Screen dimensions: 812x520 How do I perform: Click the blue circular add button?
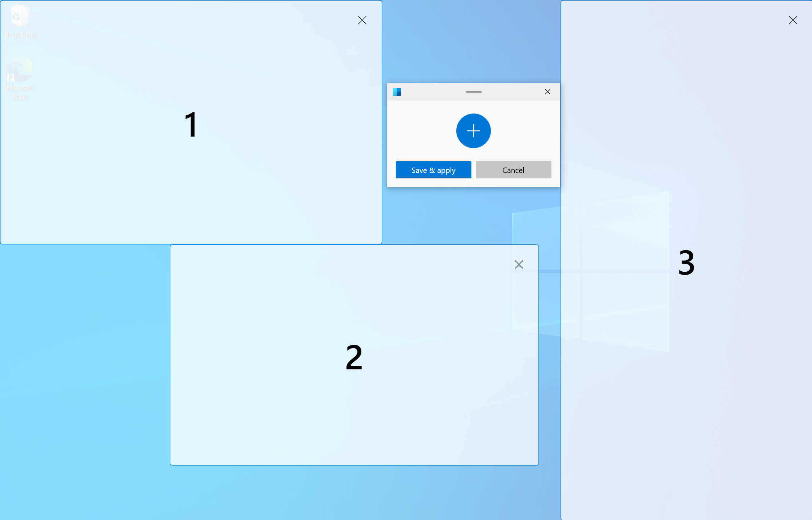point(474,131)
